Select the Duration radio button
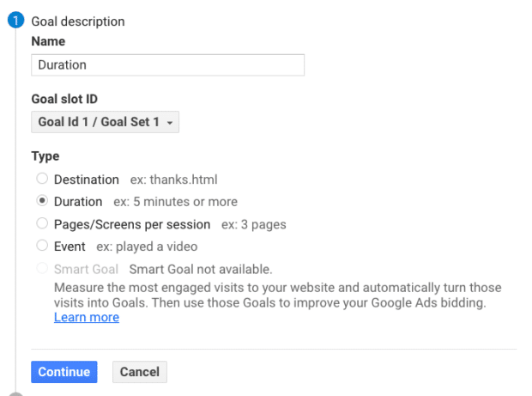 pos(41,202)
